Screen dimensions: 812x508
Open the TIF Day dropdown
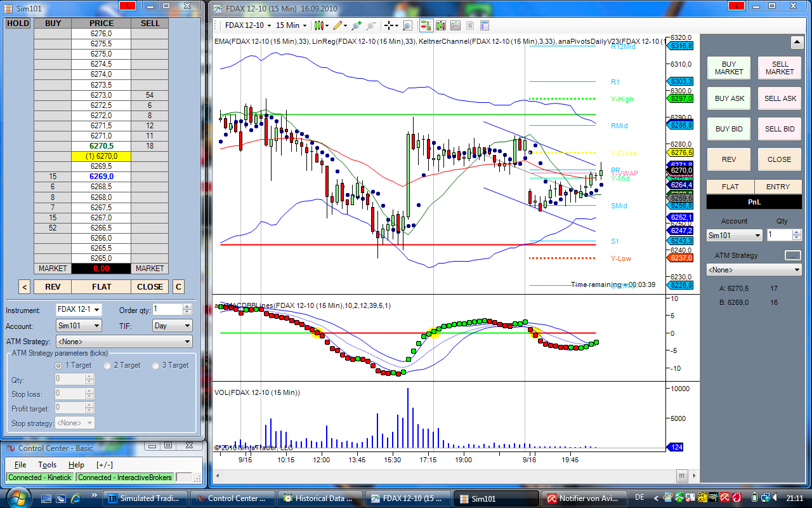click(172, 326)
